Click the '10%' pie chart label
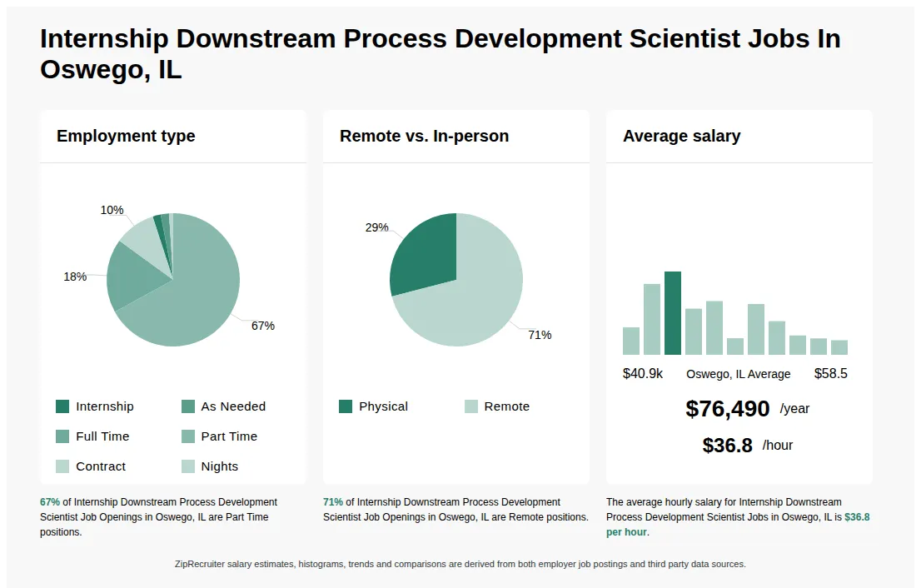916x588 pixels. pyautogui.click(x=112, y=210)
